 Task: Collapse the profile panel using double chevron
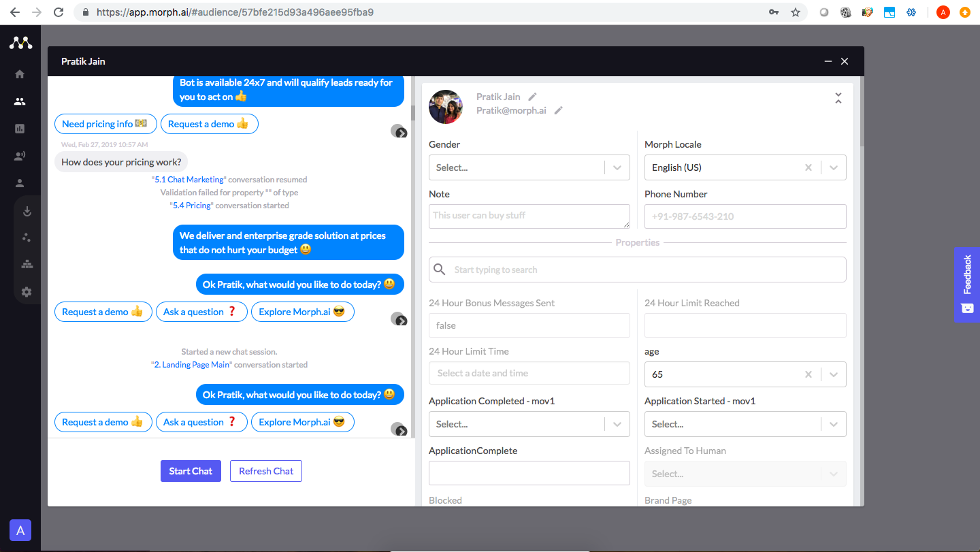tap(838, 98)
